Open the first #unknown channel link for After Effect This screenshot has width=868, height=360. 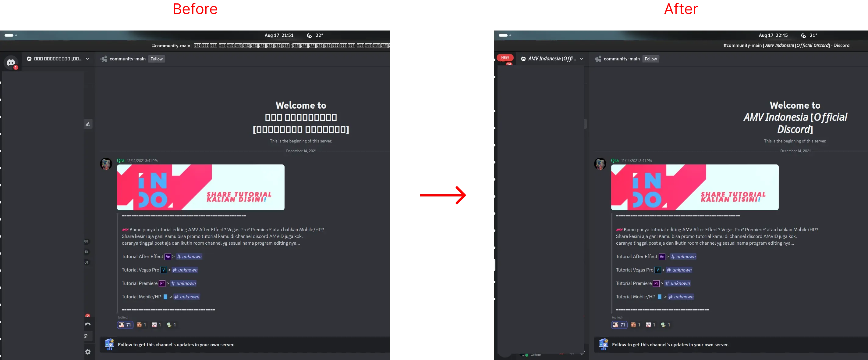tap(189, 256)
